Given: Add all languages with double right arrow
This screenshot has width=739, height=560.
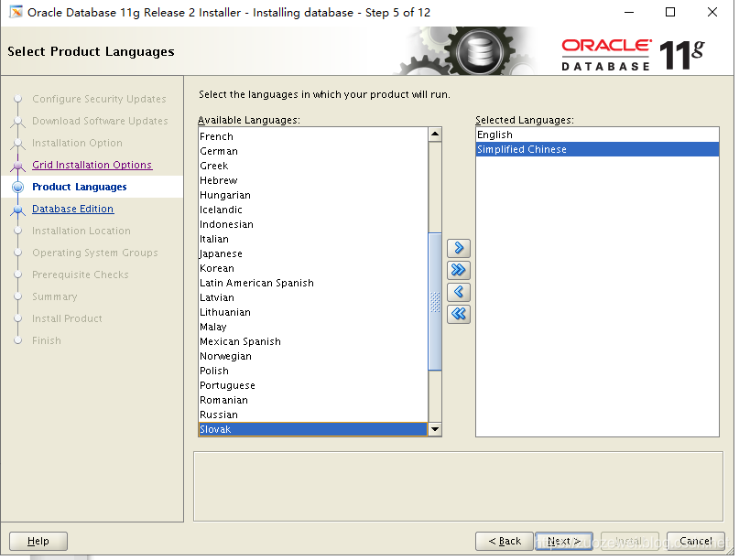Looking at the screenshot, I should pos(458,270).
